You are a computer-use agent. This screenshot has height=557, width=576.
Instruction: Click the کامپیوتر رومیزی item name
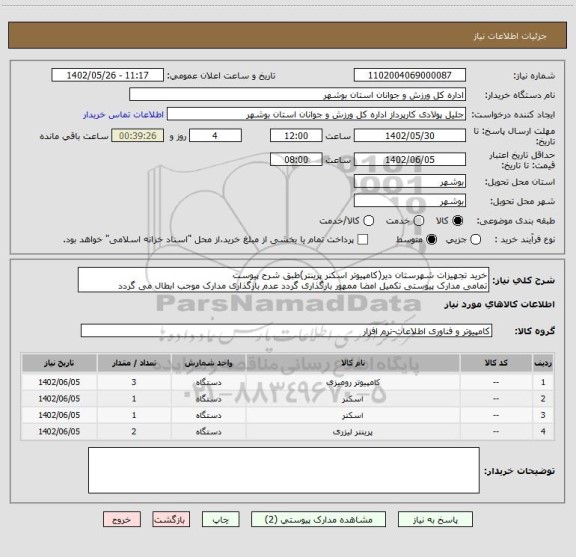tap(353, 382)
